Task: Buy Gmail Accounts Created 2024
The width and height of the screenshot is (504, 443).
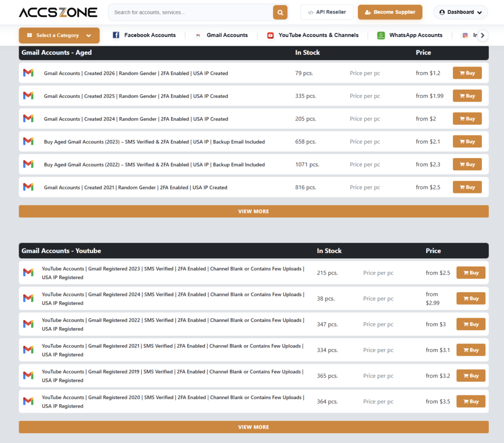Action: (467, 119)
